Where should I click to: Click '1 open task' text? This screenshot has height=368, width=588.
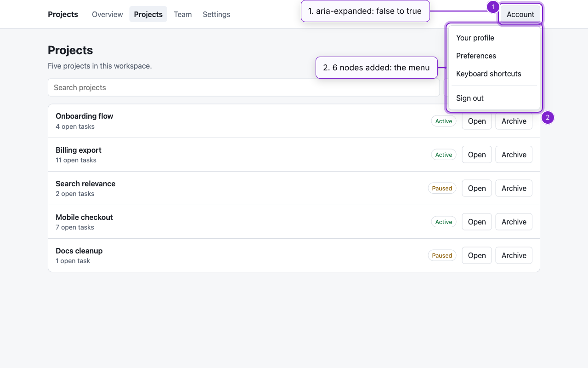coord(73,261)
